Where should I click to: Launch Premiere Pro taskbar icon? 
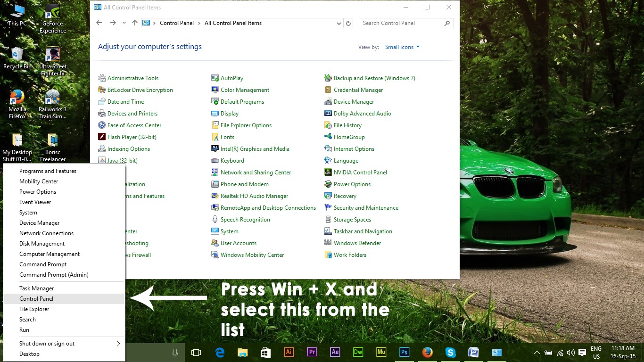click(312, 352)
